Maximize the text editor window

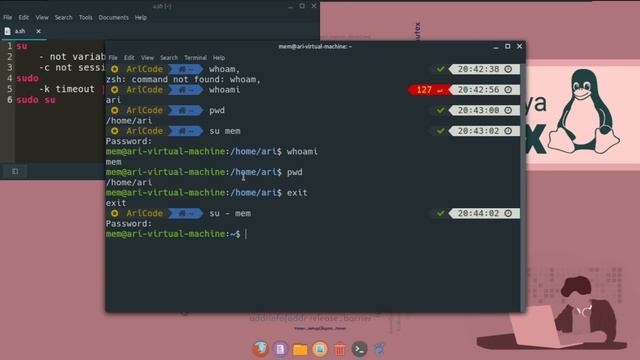[302, 6]
